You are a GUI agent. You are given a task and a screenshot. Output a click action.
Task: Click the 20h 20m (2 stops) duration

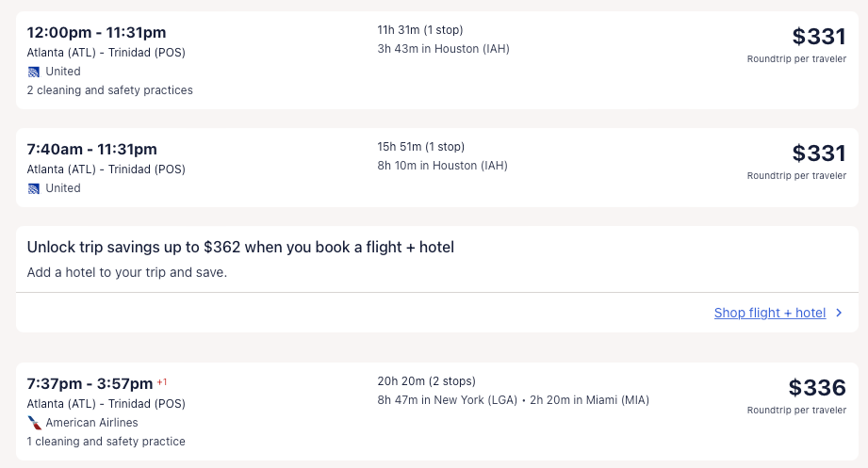coord(426,381)
